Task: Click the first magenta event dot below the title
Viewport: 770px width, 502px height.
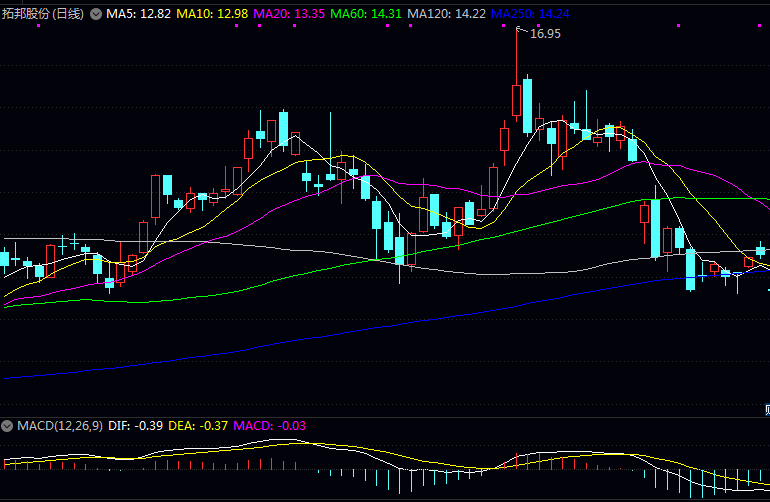Action: 38,27
